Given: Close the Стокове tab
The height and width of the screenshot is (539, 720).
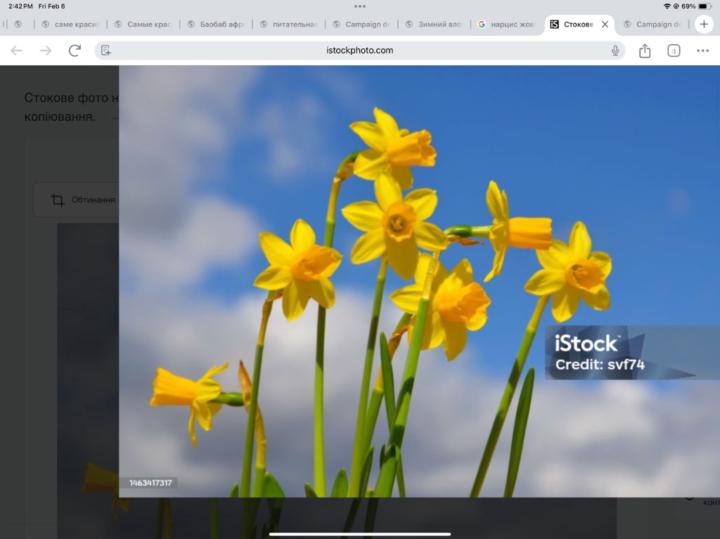Looking at the screenshot, I should point(605,24).
